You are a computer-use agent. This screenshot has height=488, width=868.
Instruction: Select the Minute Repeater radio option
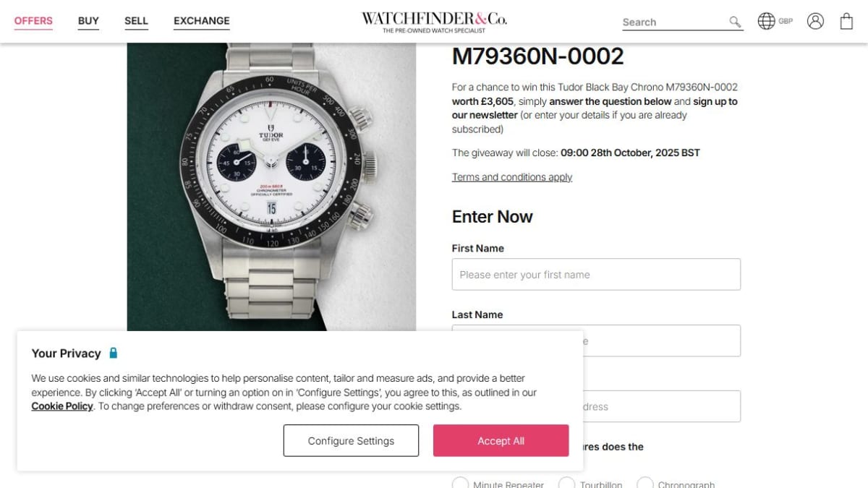460,484
